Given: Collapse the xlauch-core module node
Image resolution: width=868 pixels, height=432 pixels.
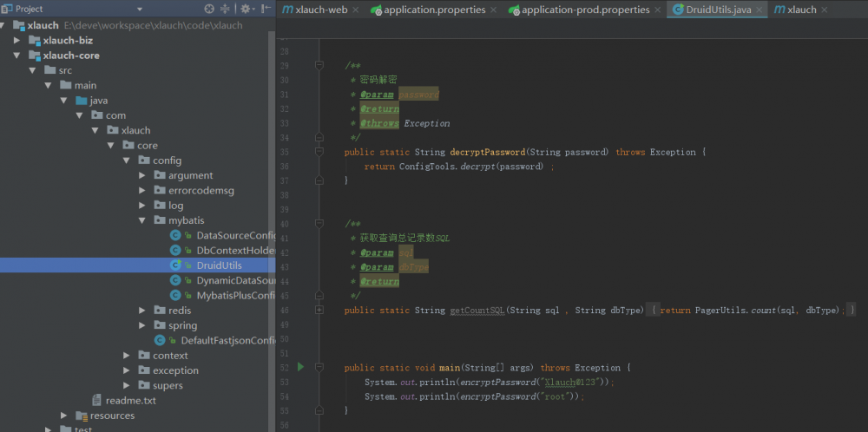Looking at the screenshot, I should [x=17, y=56].
